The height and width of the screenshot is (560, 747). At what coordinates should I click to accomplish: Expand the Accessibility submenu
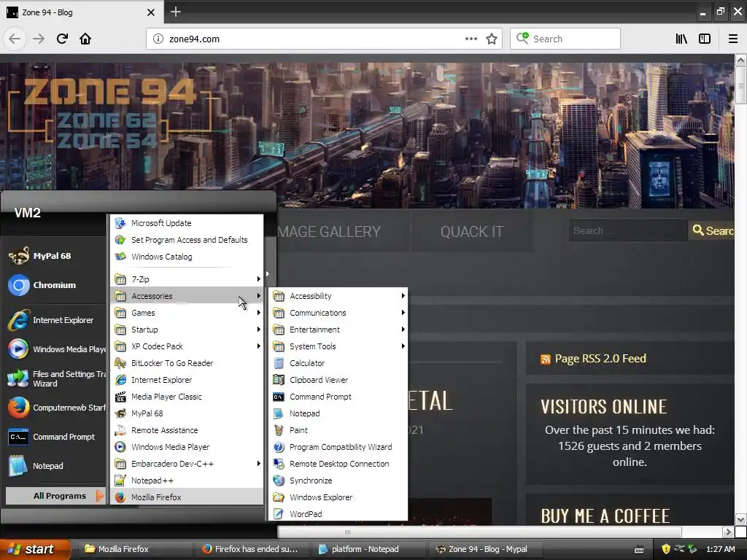[x=338, y=296]
